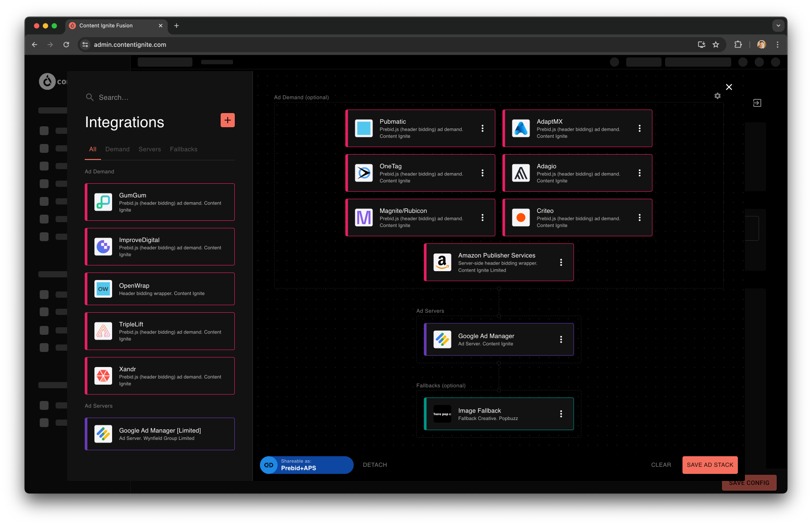Open options menu for AdaptMX
The image size is (812, 526).
pyautogui.click(x=640, y=129)
